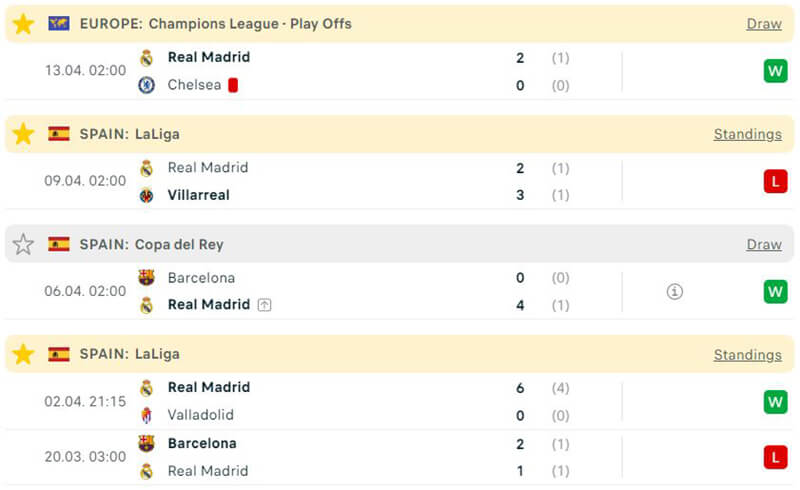Unfavorite the Champions League star

pyautogui.click(x=23, y=24)
